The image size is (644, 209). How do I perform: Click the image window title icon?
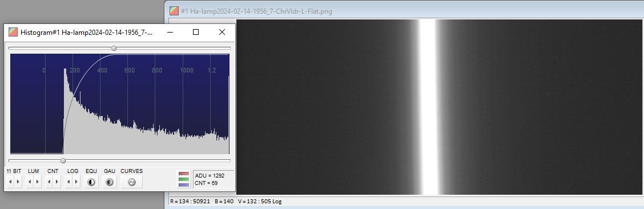pyautogui.click(x=174, y=11)
